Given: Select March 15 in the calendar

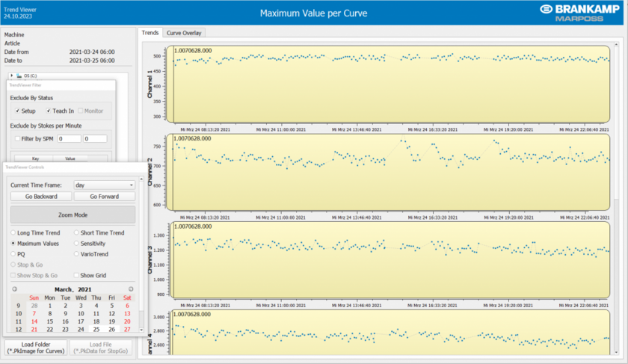Looking at the screenshot, I should 49,321.
